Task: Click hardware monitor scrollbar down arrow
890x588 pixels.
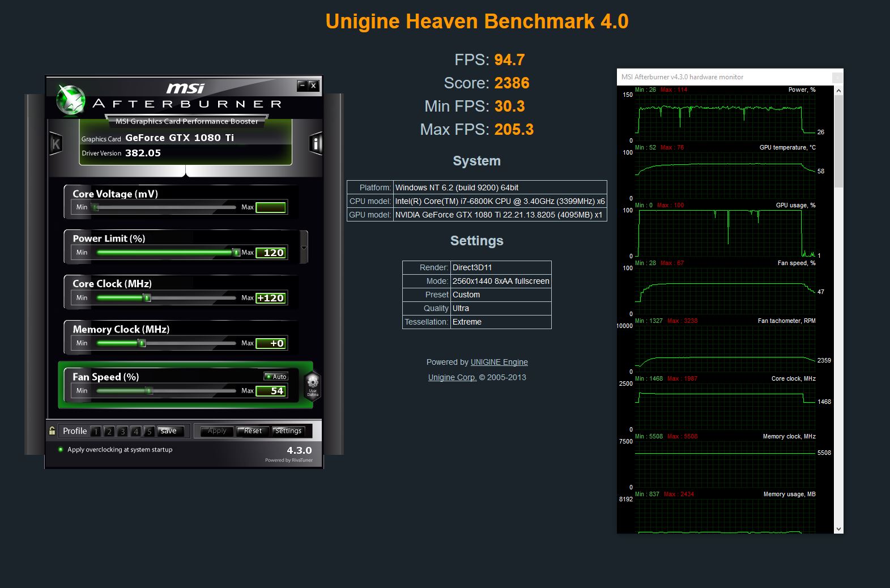Action: point(838,529)
